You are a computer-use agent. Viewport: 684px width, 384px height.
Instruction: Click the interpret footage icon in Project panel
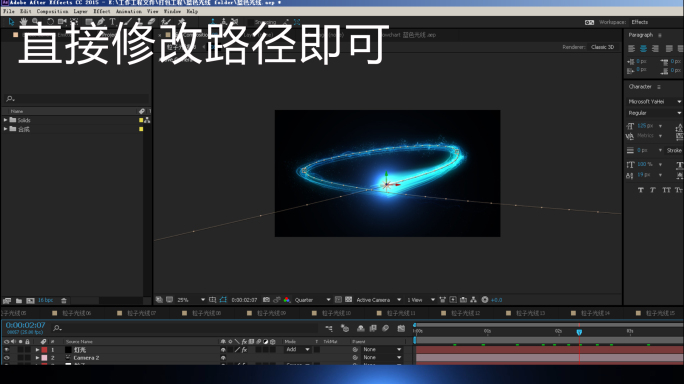click(x=7, y=301)
